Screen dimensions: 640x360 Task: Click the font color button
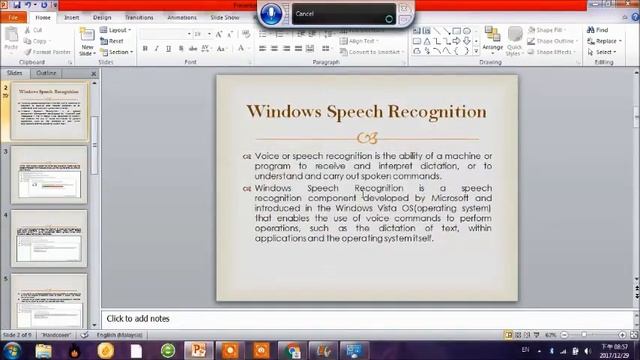click(x=241, y=49)
